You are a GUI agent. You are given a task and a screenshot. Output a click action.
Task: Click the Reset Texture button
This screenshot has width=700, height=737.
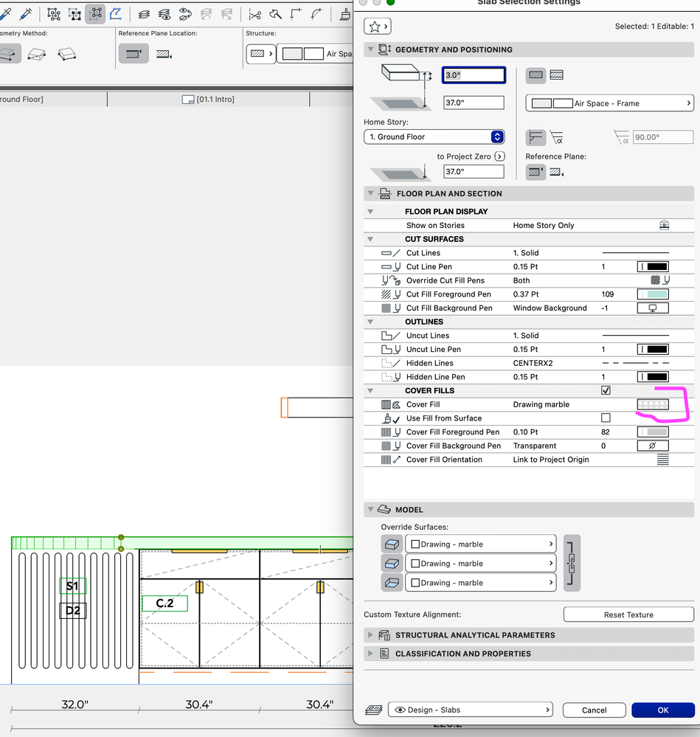pos(628,615)
